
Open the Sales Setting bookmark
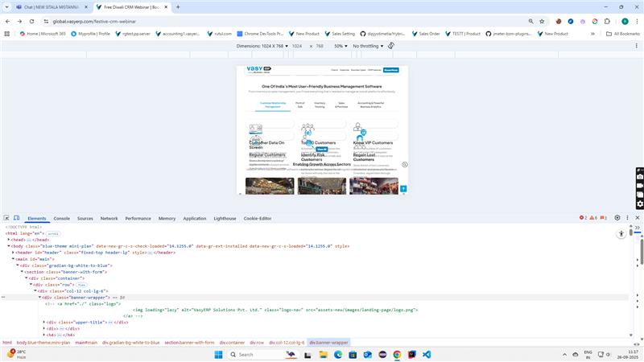pos(341,34)
